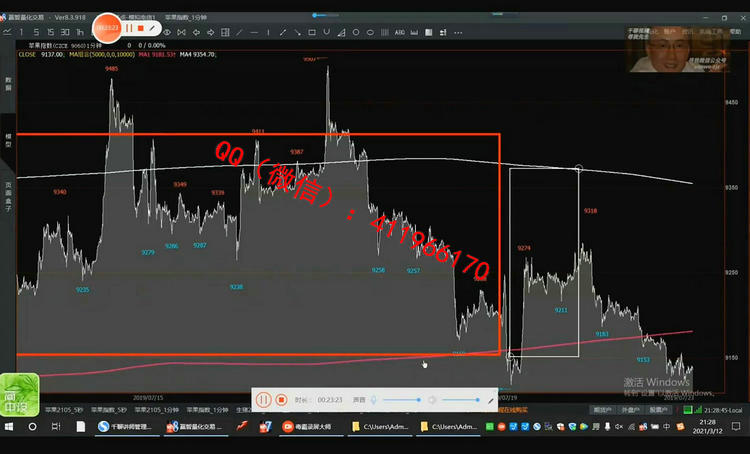Toggle speaker in the recorder bar
Screen dimensions: 750x454
click(432, 399)
